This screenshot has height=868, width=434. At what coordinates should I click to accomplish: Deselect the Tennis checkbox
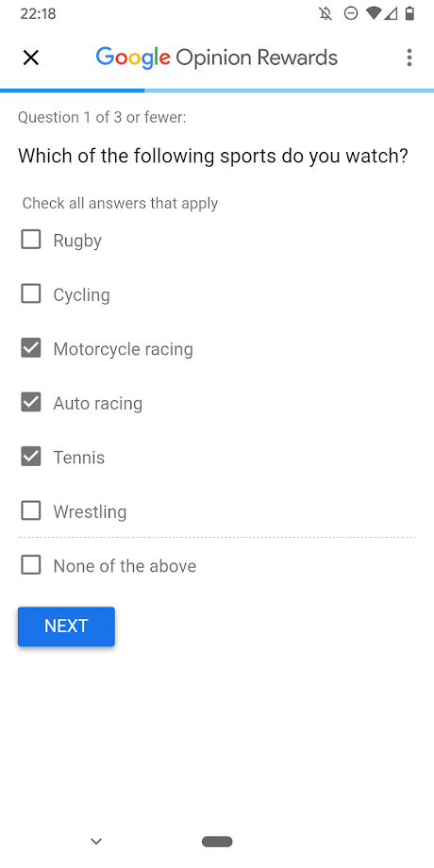coord(31,457)
